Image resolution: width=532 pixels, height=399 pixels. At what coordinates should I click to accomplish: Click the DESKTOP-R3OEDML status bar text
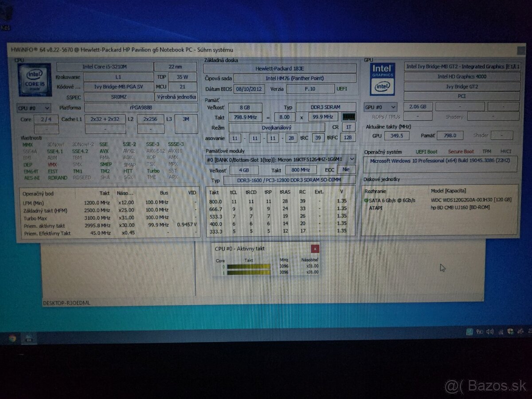(66, 303)
